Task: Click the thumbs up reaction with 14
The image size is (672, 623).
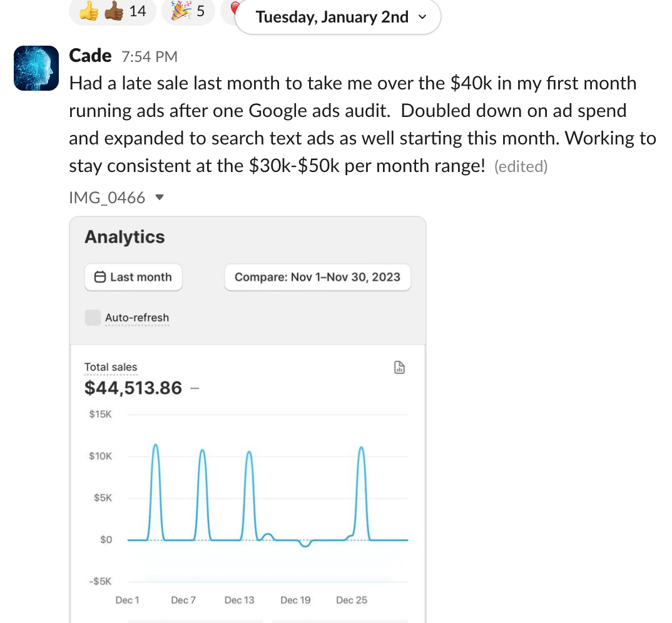Action: 113,11
